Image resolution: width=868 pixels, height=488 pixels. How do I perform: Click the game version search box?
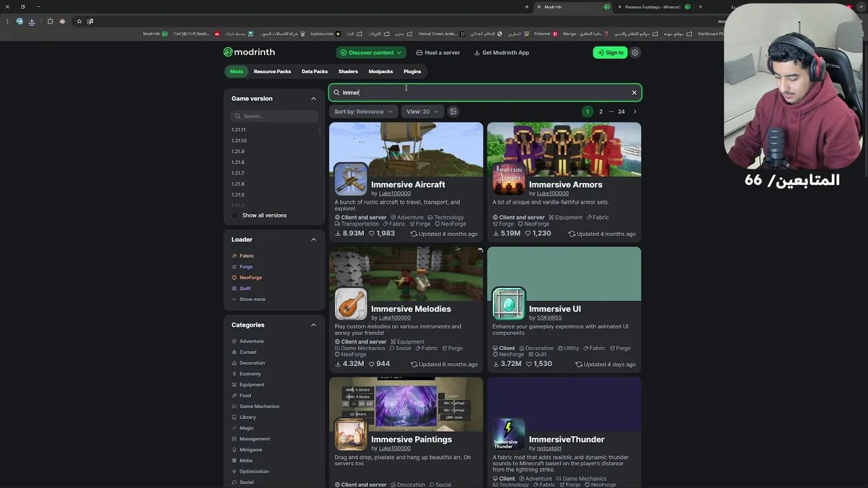(x=275, y=116)
